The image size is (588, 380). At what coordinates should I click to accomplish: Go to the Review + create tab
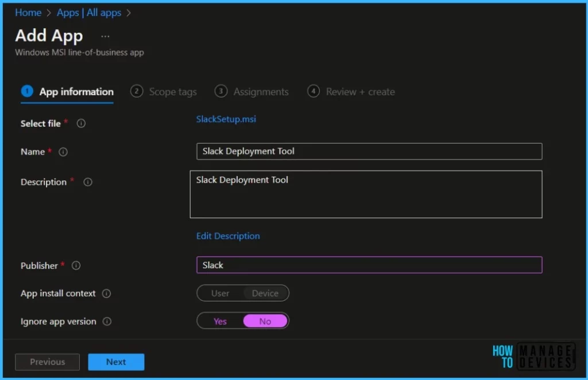coord(351,92)
